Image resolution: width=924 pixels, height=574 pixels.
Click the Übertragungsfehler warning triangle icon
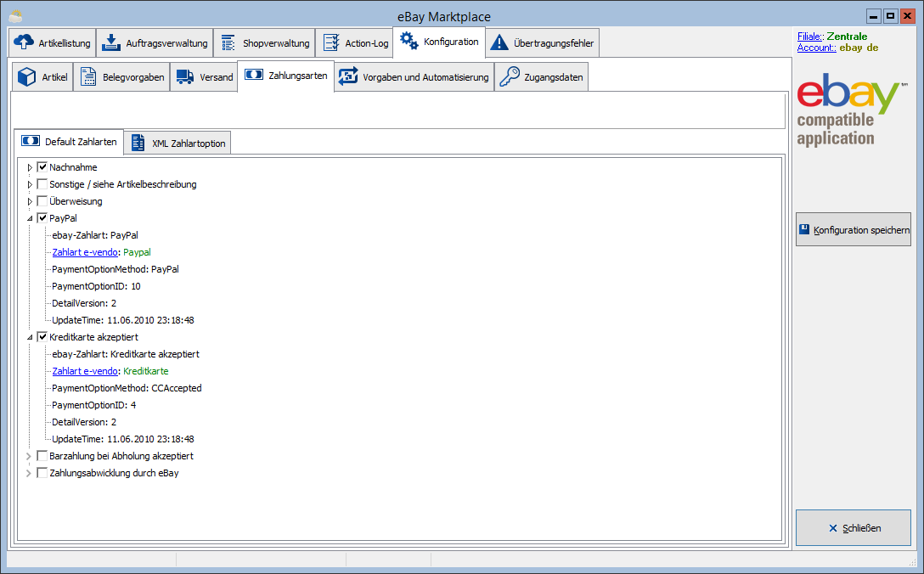pyautogui.click(x=499, y=42)
